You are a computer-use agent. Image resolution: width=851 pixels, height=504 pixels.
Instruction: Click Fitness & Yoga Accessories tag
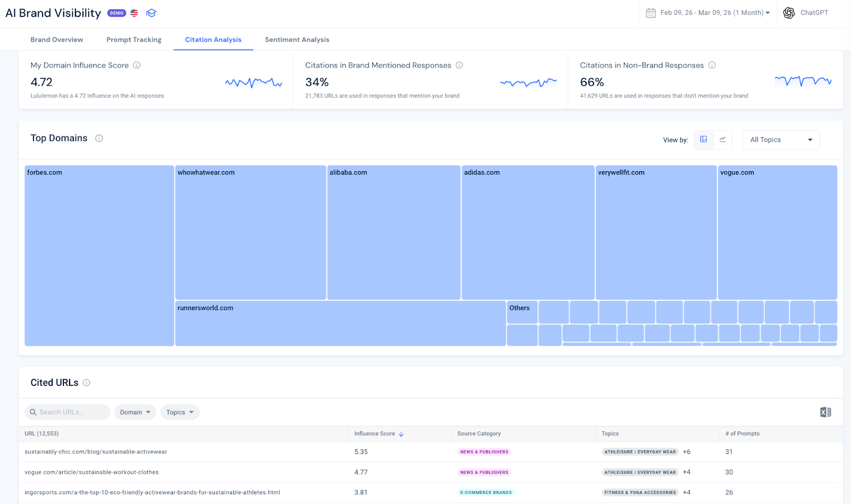click(640, 492)
